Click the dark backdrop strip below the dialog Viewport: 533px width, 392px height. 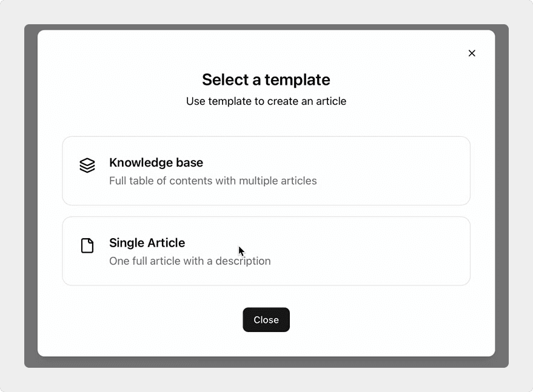[x=266, y=362]
